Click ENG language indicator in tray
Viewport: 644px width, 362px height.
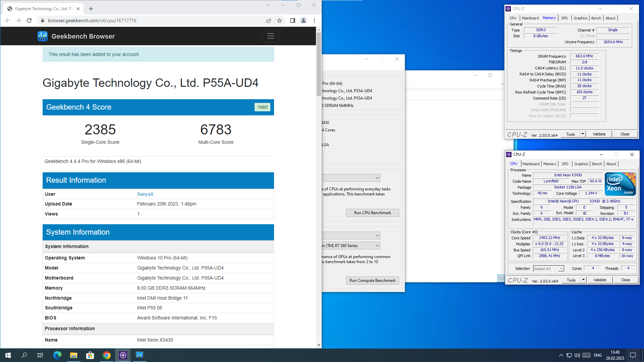click(x=598, y=355)
